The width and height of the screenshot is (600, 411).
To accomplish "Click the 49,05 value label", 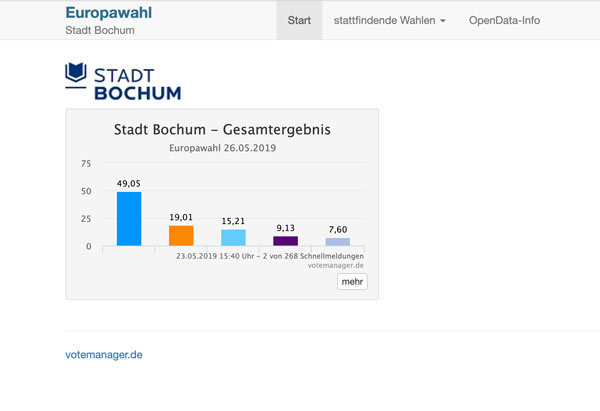I will click(x=129, y=184).
